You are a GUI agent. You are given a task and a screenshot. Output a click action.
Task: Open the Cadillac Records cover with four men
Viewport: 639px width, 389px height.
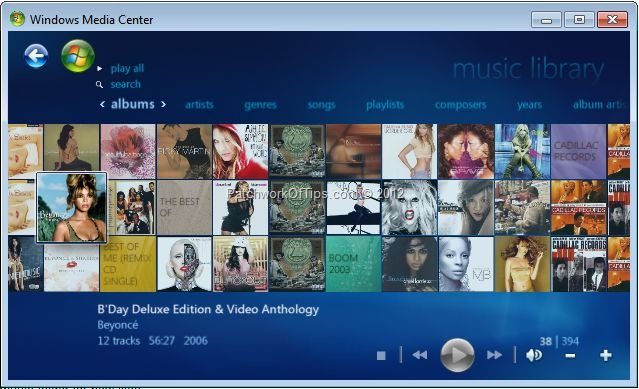click(578, 264)
